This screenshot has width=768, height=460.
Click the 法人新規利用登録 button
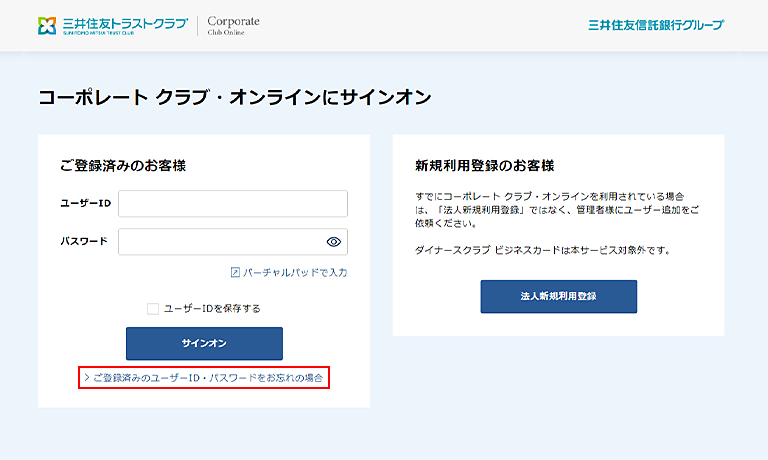[558, 296]
